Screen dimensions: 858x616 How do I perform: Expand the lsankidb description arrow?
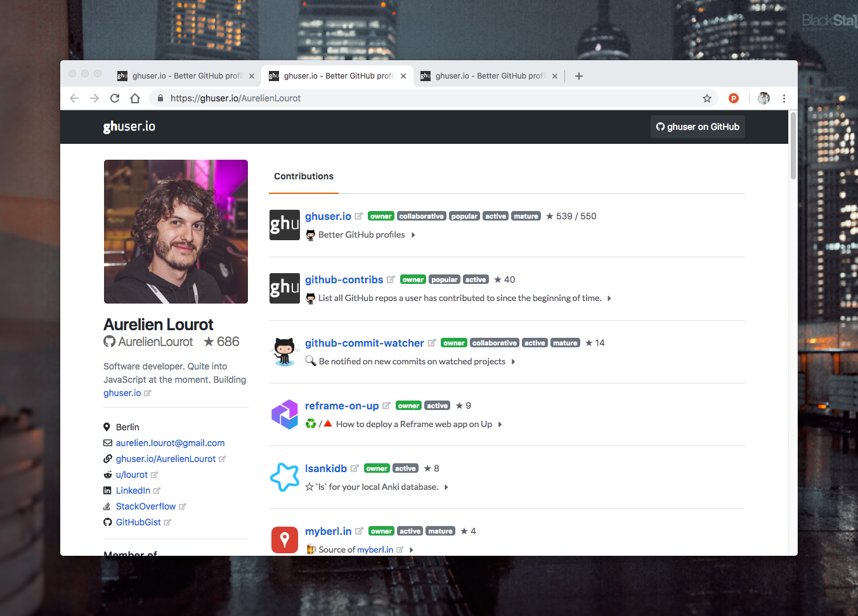[x=446, y=487]
